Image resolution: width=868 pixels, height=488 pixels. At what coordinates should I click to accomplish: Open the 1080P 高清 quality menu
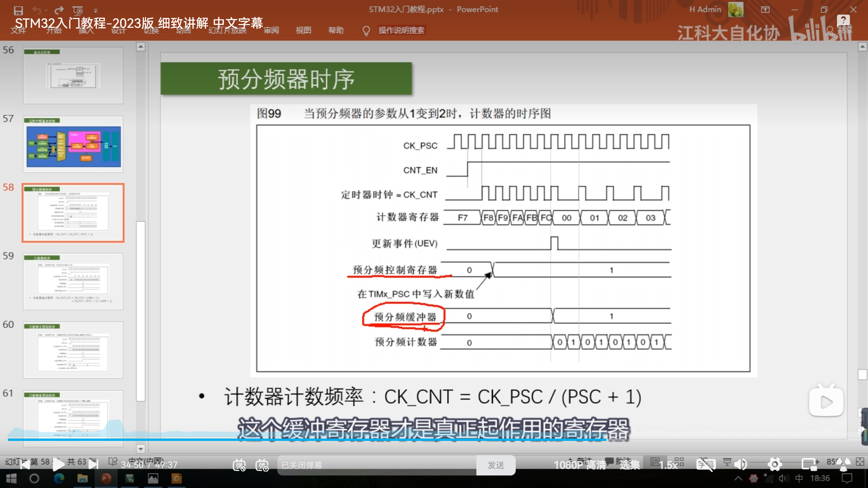[580, 465]
